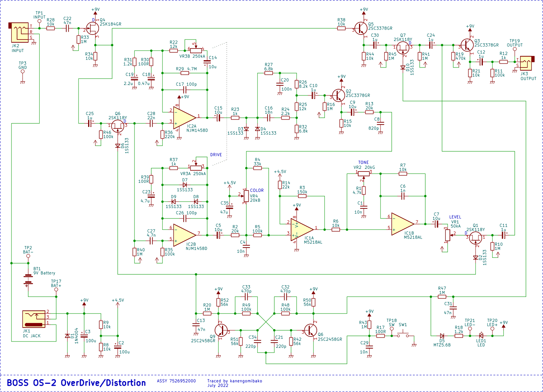Select the D7 1SS133 diode symbol

click(185, 185)
